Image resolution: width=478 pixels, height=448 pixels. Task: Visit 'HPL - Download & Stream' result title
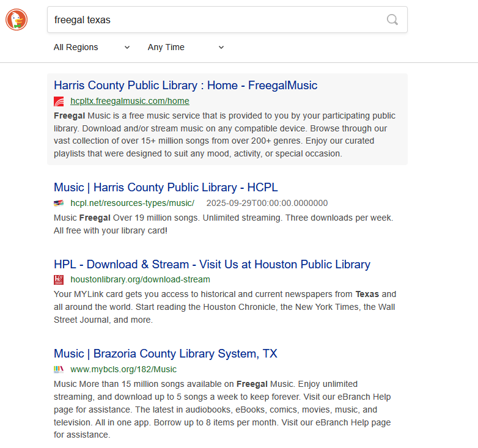click(x=211, y=264)
